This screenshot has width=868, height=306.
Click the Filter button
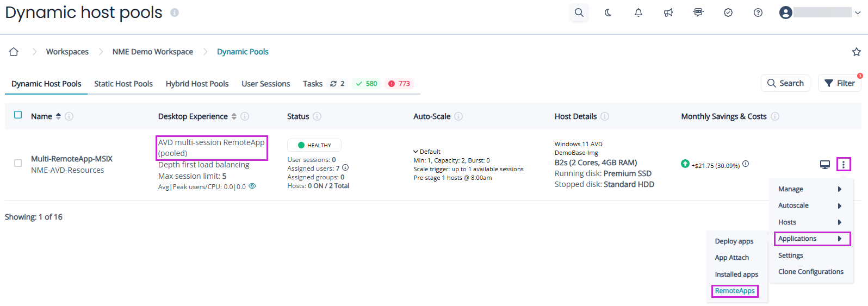coord(839,83)
